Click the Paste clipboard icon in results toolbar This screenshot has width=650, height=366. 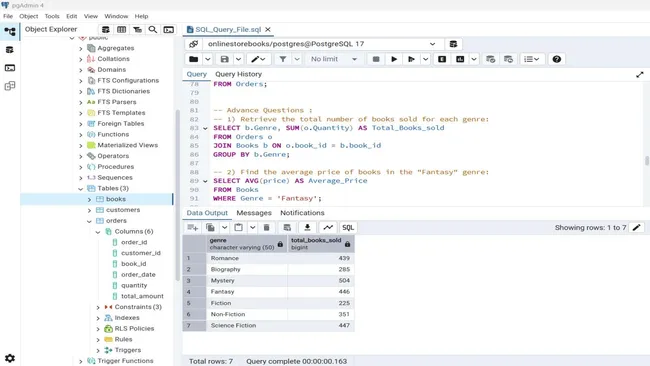(238, 227)
